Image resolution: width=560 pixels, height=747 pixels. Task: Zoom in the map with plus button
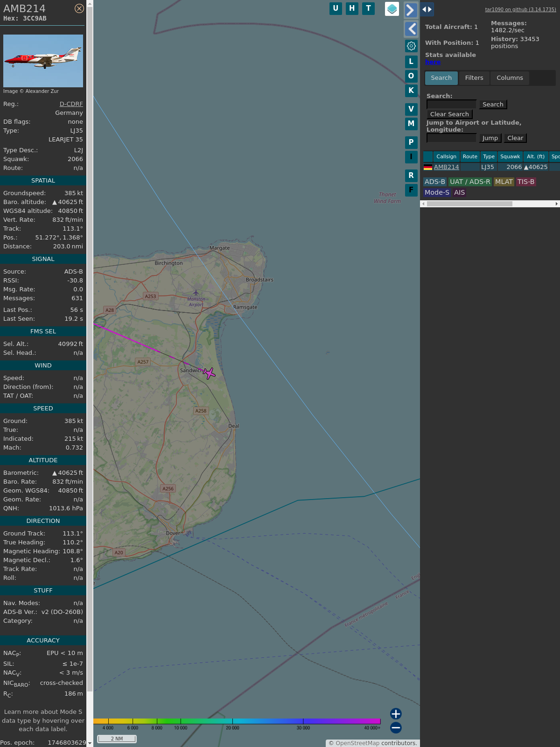(396, 714)
